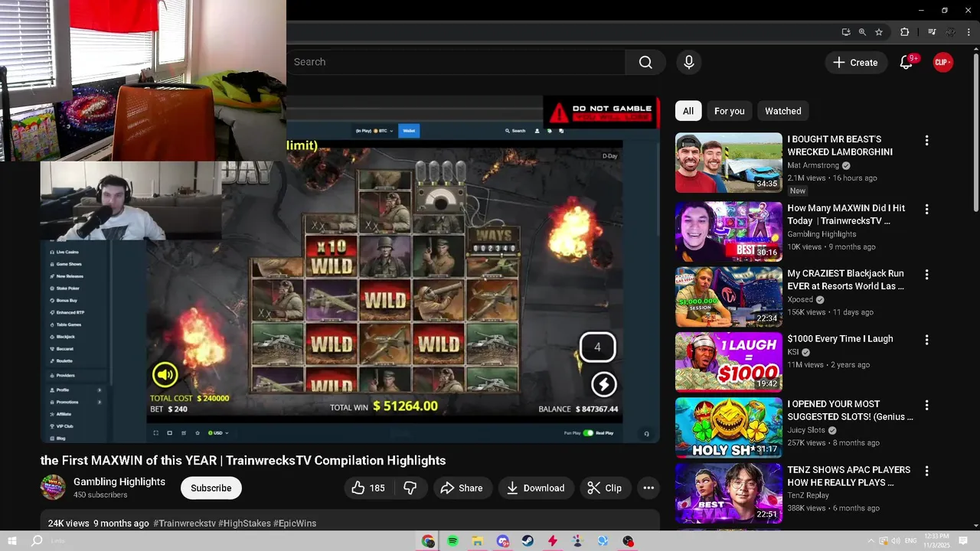Open options for My CRAZIEST Blackjack Run video

point(926,274)
